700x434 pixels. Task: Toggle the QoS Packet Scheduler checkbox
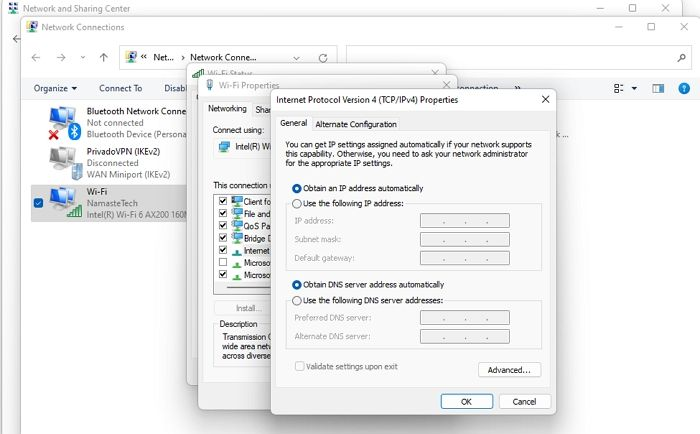pyautogui.click(x=223, y=225)
